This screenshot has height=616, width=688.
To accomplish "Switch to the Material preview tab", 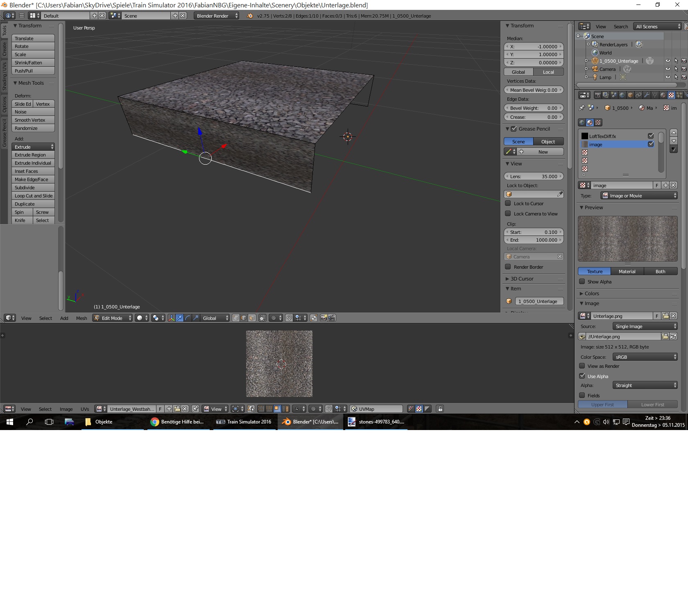I will 627,272.
